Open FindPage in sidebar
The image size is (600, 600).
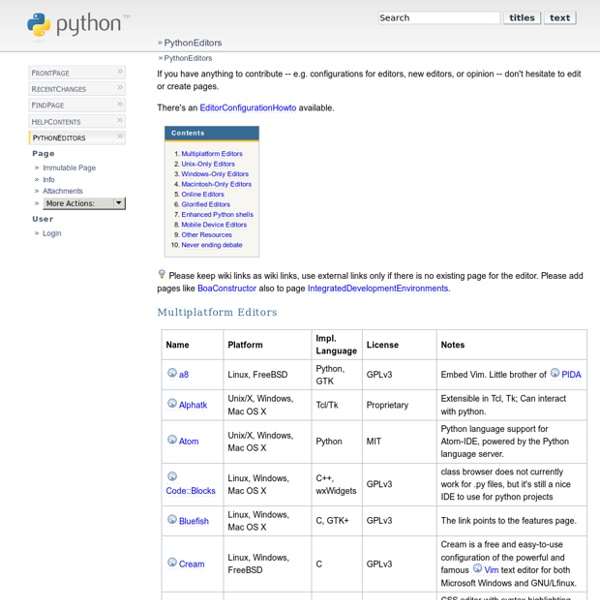77,105
